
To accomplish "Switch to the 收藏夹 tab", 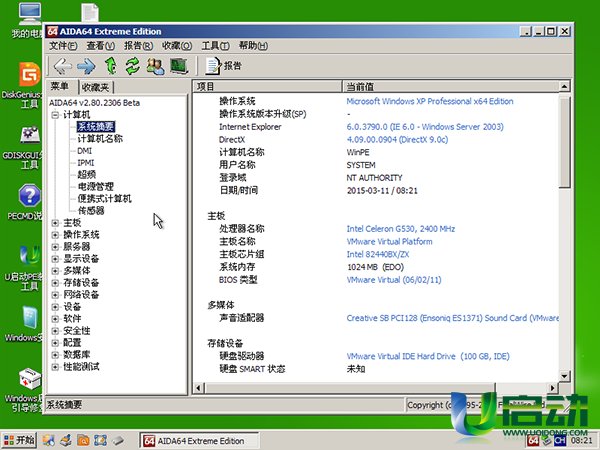I will point(96,88).
